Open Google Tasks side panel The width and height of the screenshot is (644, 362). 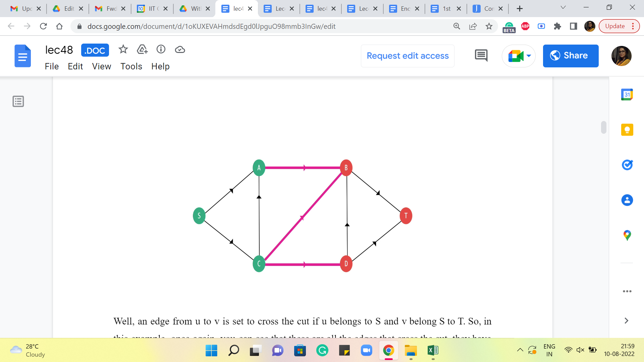(x=627, y=165)
